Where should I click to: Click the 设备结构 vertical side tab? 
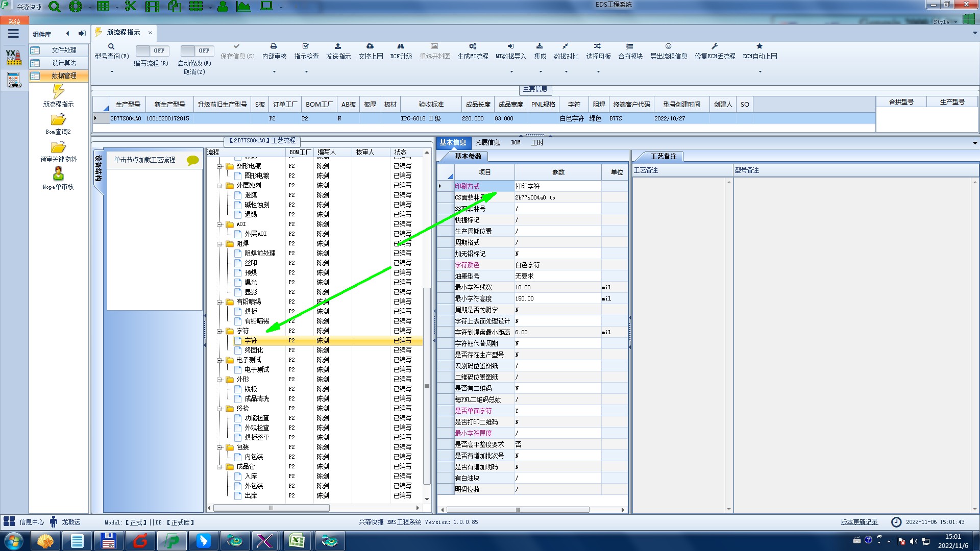tap(99, 169)
